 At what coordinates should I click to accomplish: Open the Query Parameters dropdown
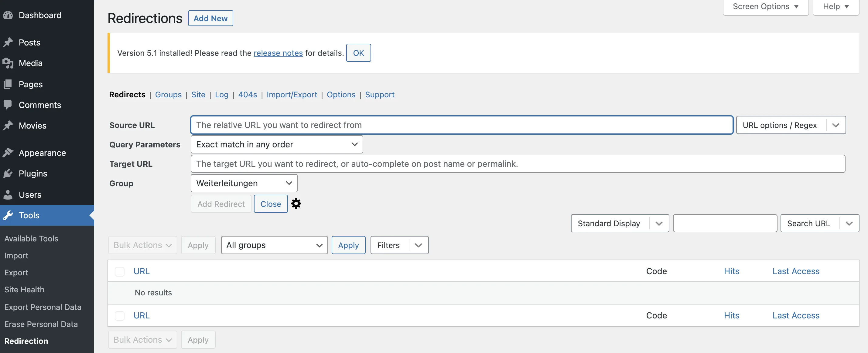tap(276, 144)
